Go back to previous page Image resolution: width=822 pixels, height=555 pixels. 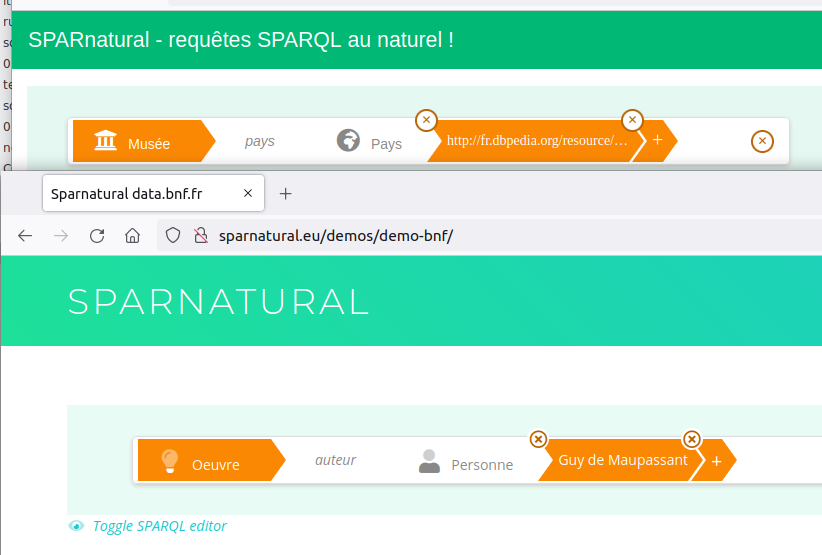point(25,236)
